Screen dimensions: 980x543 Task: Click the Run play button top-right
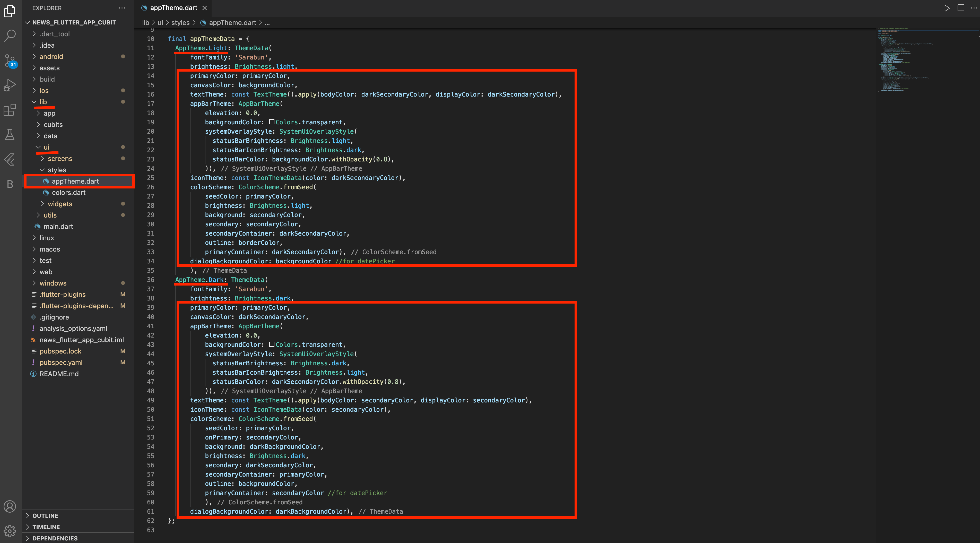pos(947,8)
